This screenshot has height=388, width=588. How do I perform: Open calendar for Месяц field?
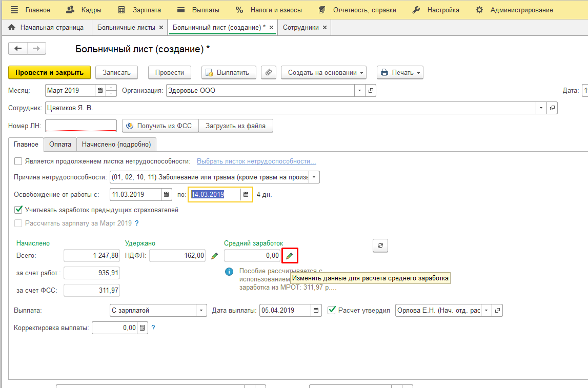click(x=100, y=90)
